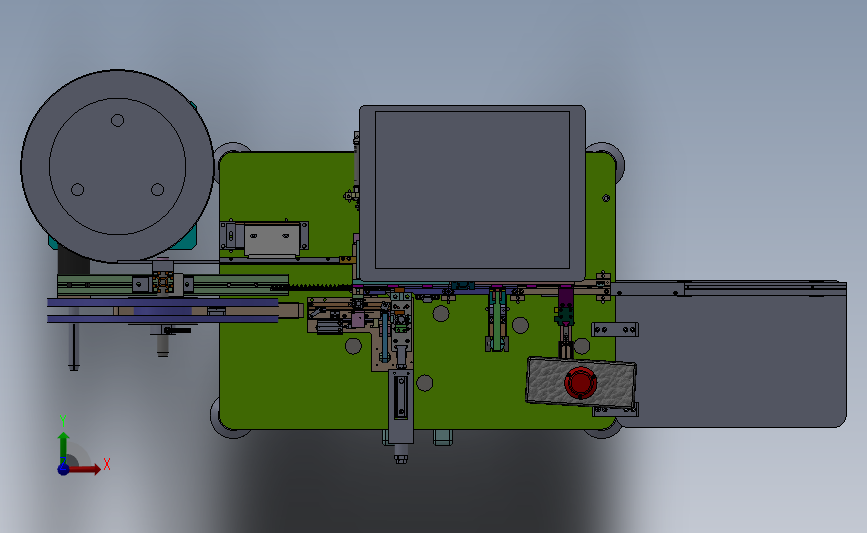Click the green Y axis of the triad
The height and width of the screenshot is (533, 867).
coord(64,448)
